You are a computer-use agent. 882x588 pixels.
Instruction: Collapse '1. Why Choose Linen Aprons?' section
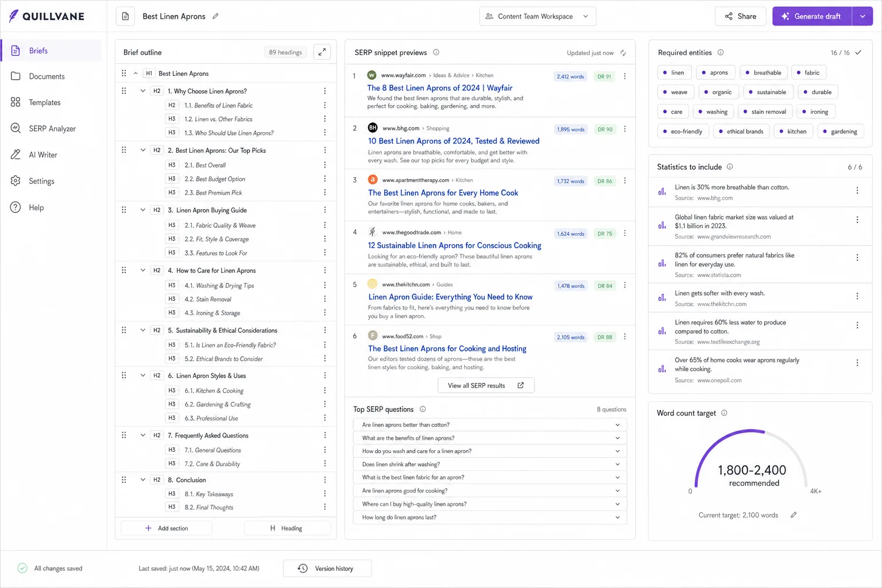(x=143, y=91)
